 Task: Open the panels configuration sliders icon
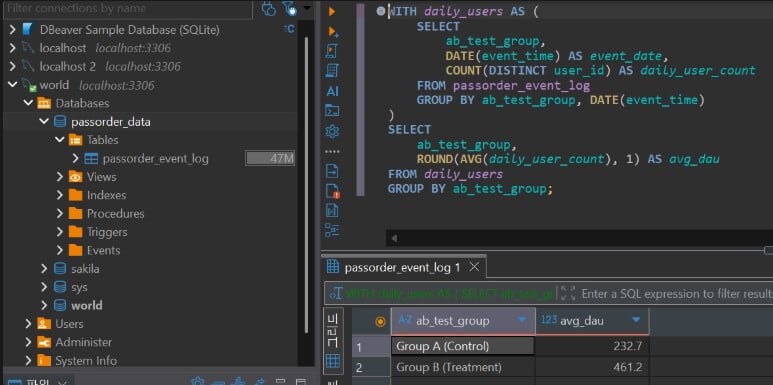click(x=332, y=230)
